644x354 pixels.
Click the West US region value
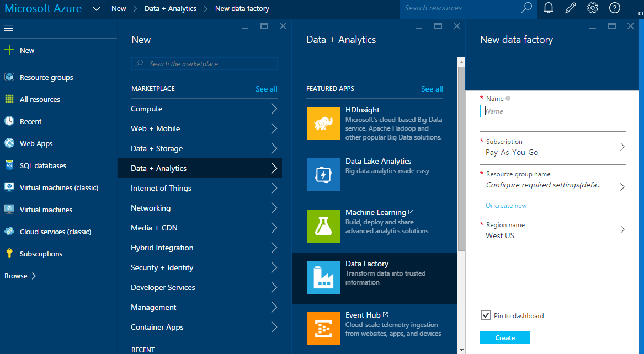[500, 236]
